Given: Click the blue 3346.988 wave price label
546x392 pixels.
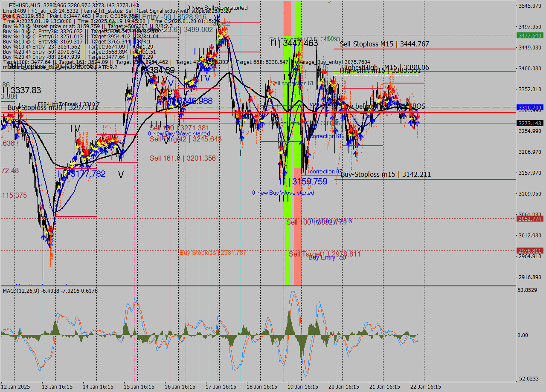Looking at the screenshot, I should (x=195, y=101).
